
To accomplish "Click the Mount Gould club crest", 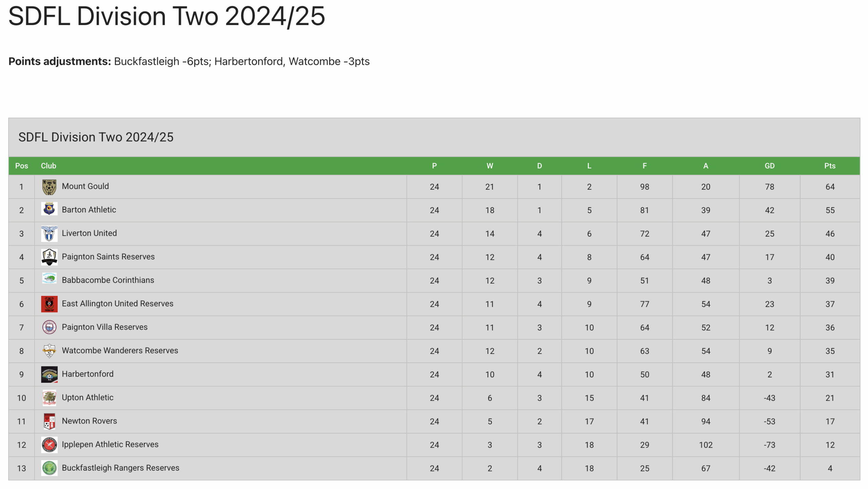I will 49,187.
